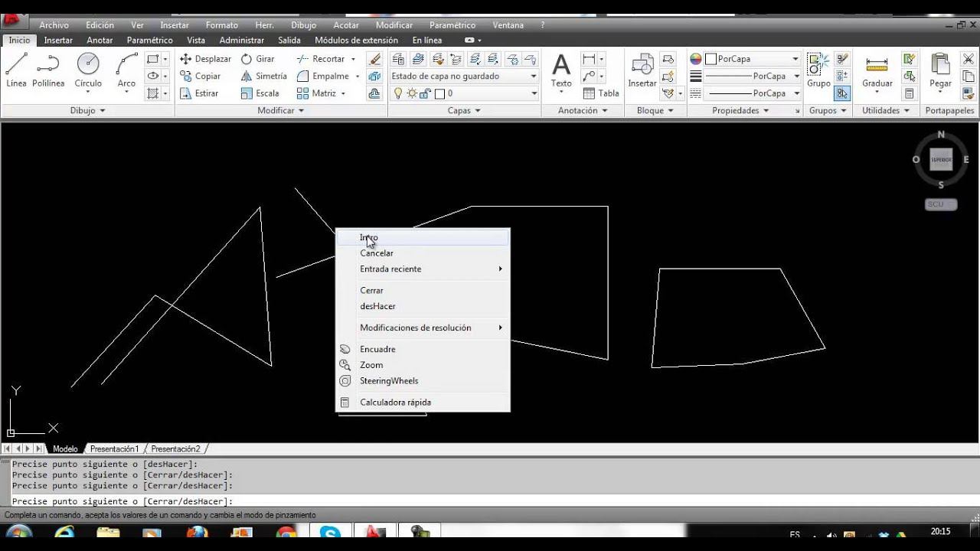Switch to the Presentación1 layout tab
Screen dimensions: 980x551
click(114, 449)
